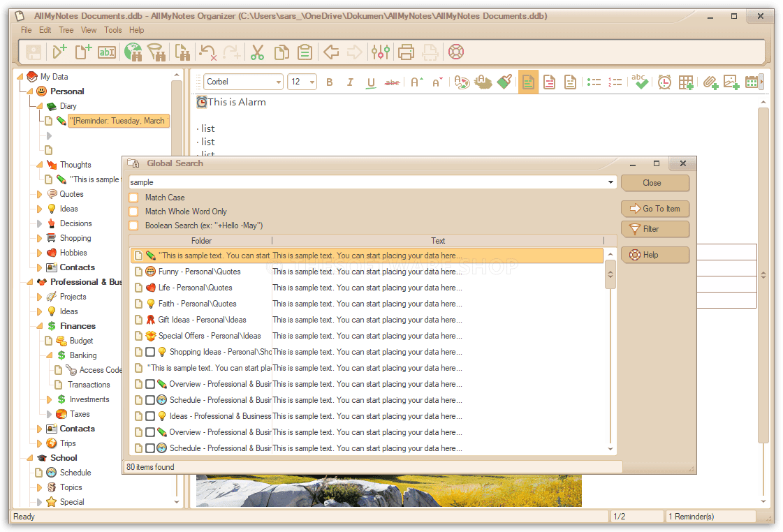Open options via sliders icon
This screenshot has height=532, width=783.
coord(381,52)
